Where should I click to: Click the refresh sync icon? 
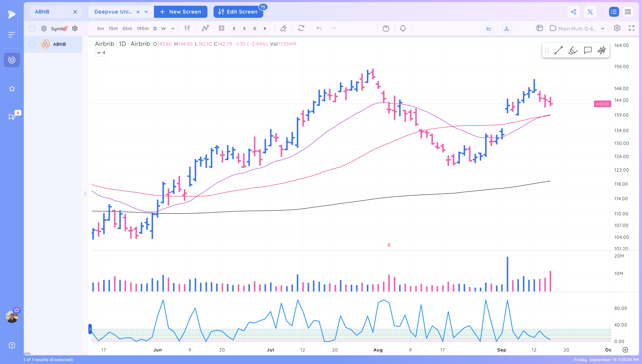click(x=301, y=28)
